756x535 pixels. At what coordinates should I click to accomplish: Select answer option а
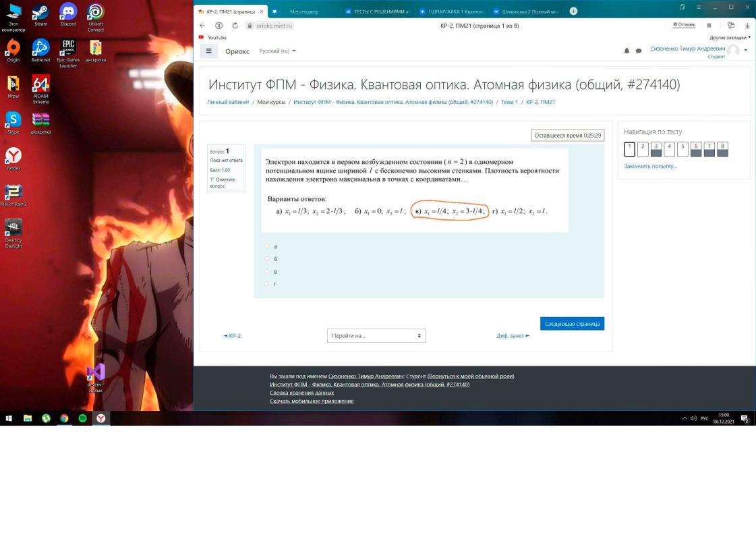(x=267, y=246)
